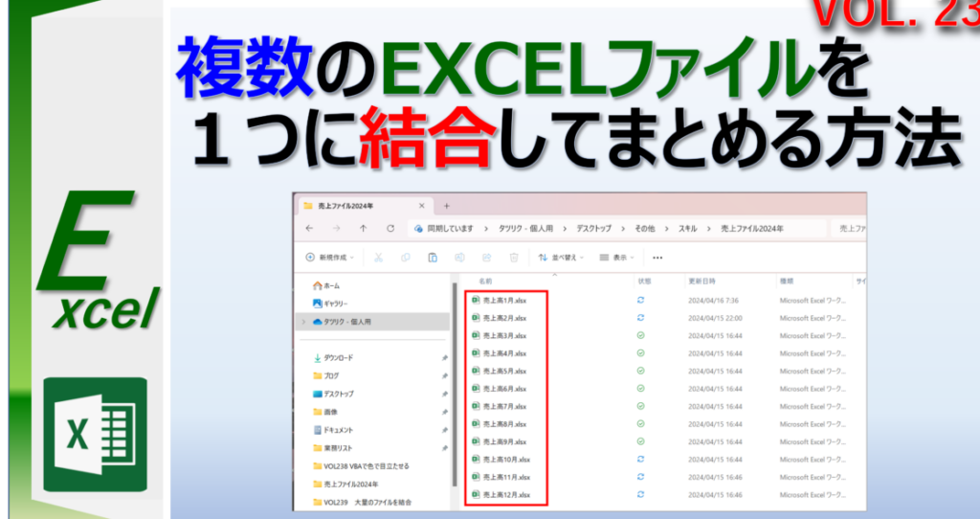This screenshot has height=519, width=980.
Task: Refresh the folder with the reload icon
Action: click(x=390, y=229)
